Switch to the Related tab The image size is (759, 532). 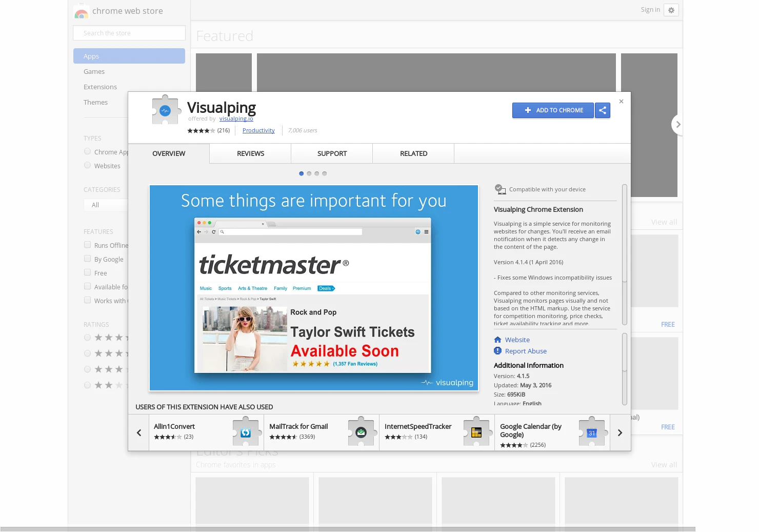click(x=413, y=153)
